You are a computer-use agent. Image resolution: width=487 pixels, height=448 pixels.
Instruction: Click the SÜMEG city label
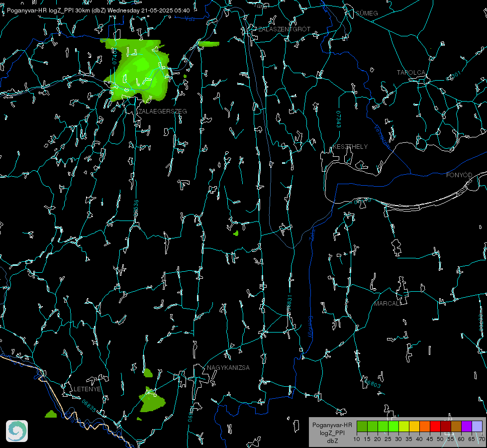367,13
